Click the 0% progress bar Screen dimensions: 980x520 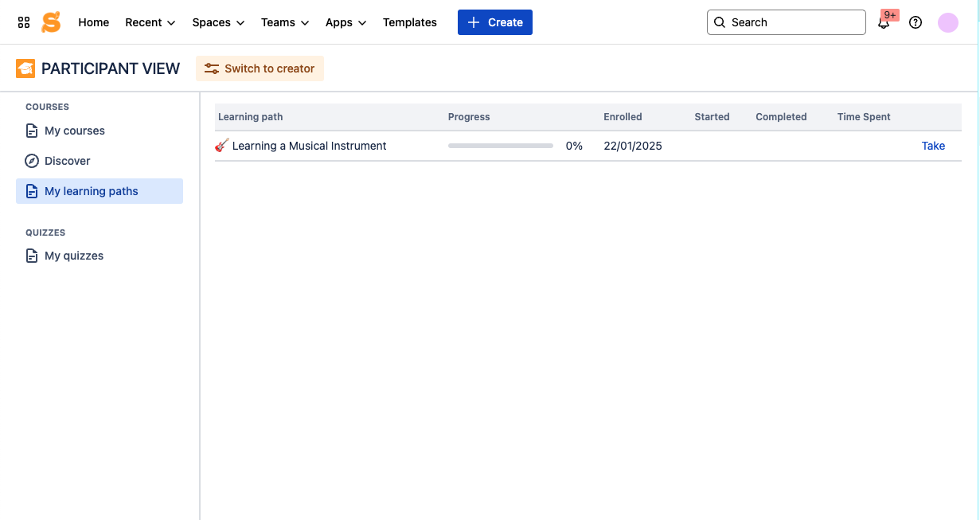pos(501,146)
